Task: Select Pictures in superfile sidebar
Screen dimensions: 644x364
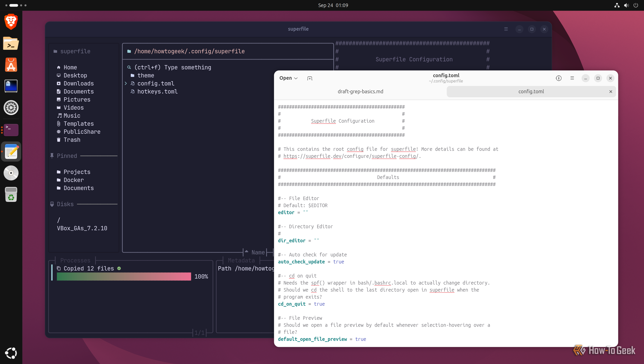Action: [x=73, y=100]
